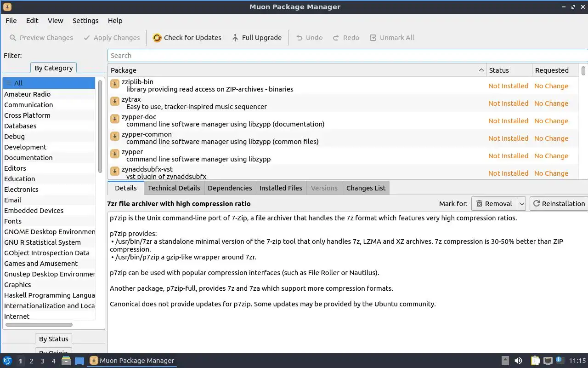
Task: Expand the By Status filter
Action: point(54,339)
